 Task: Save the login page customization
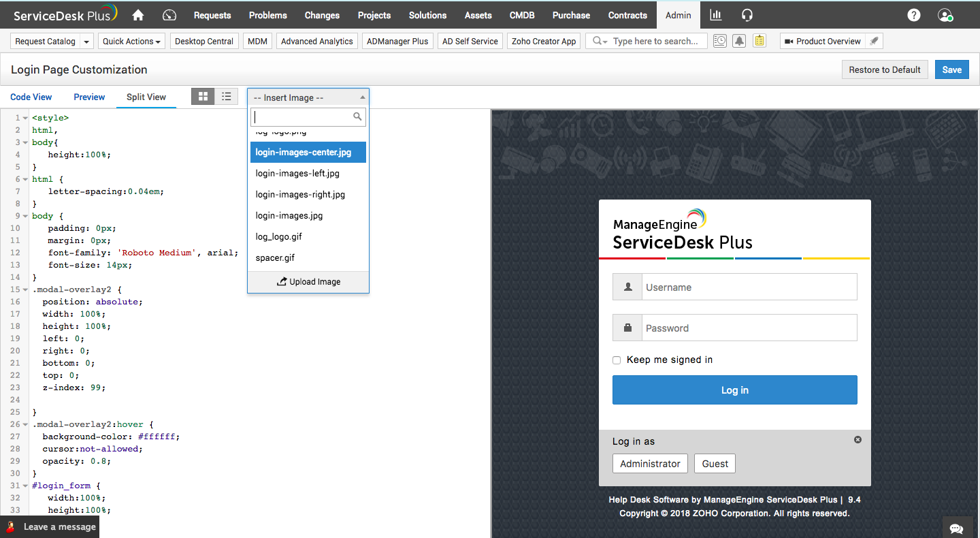coord(952,69)
